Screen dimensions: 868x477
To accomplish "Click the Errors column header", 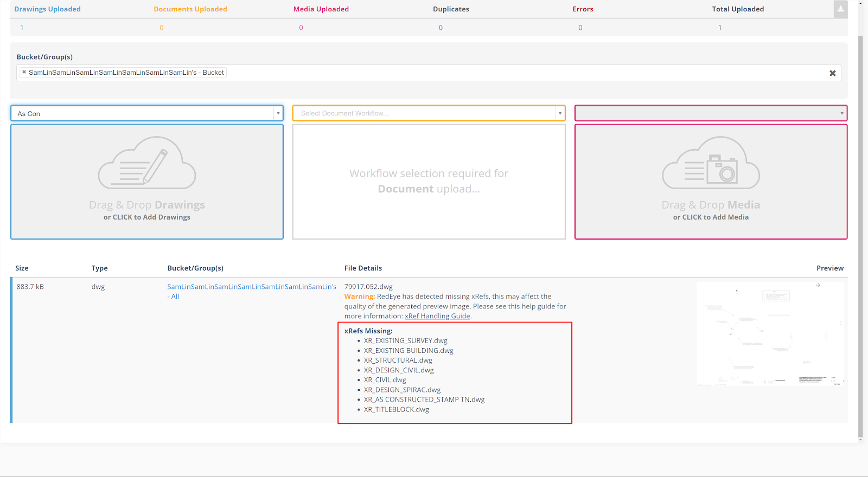I will tap(583, 9).
